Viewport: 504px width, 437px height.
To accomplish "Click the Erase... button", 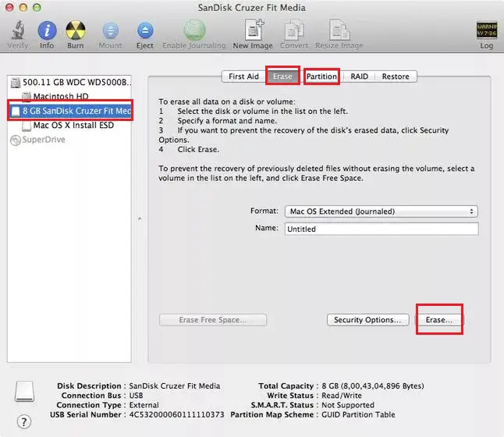I will tap(438, 320).
